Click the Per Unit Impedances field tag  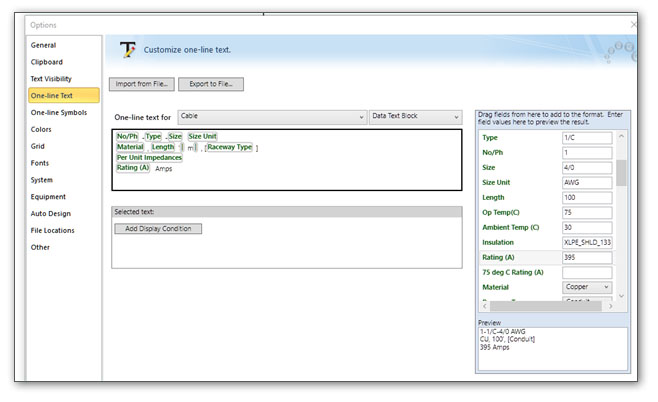coord(149,157)
